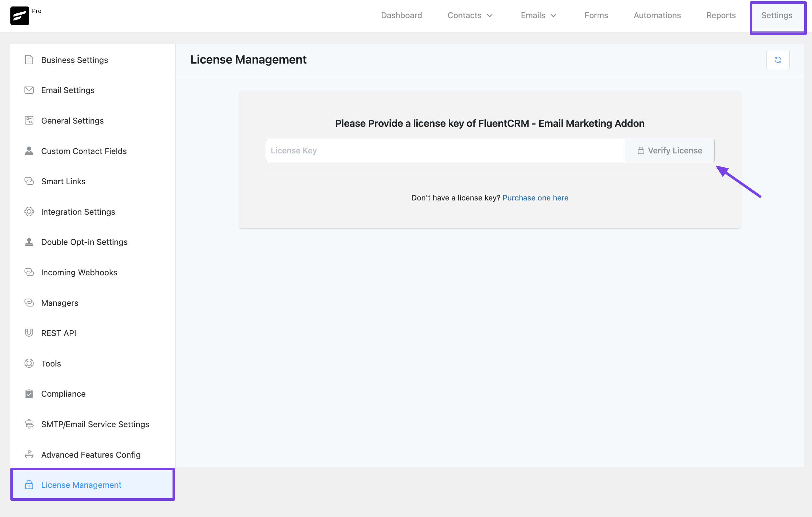The image size is (812, 517).
Task: Click the lock icon in Verify License button
Action: [641, 150]
